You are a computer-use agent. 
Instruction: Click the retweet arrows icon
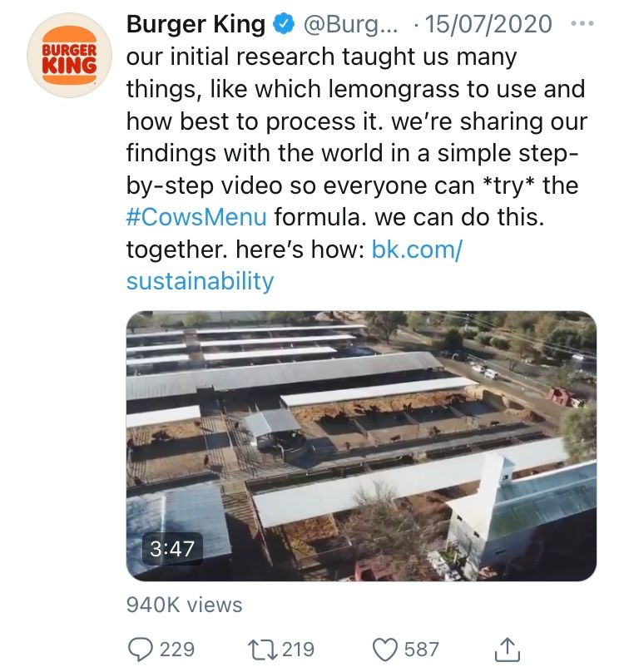click(x=262, y=650)
